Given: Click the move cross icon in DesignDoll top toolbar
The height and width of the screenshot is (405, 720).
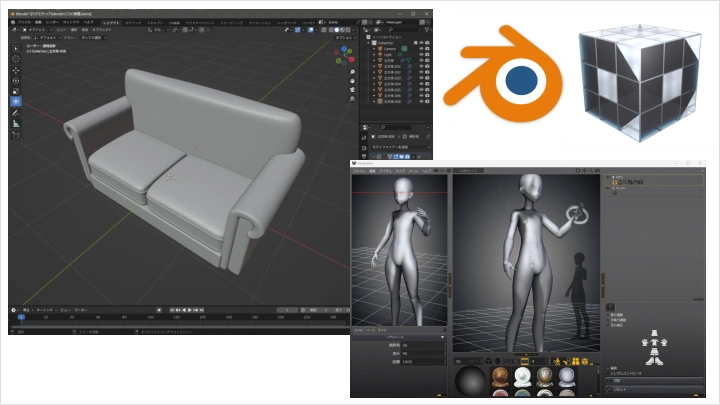Looking at the screenshot, I should (585, 170).
